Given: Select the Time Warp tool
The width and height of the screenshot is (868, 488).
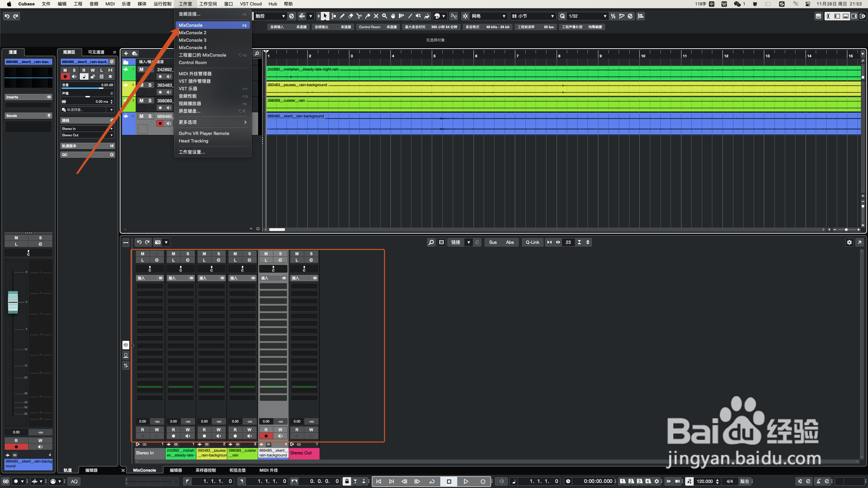Looking at the screenshot, I should coord(401,16).
